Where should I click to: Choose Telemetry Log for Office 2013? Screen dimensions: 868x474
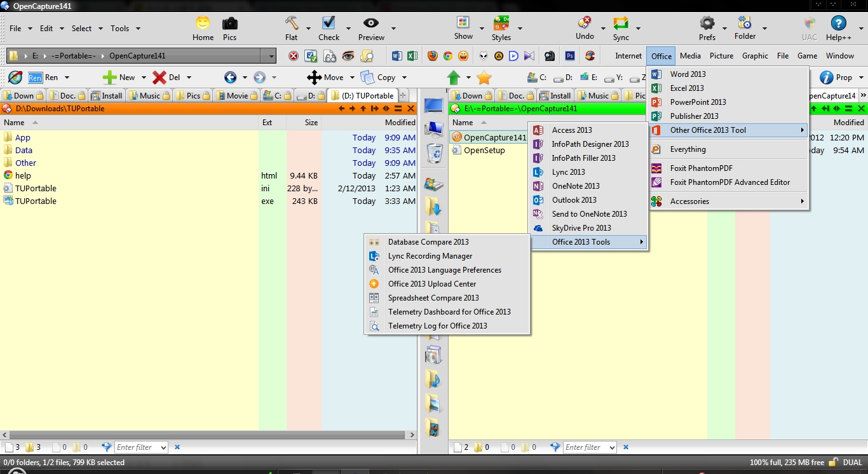(447, 326)
